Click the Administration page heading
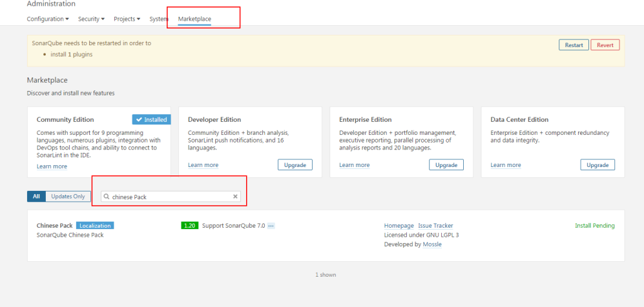Screen dimensions: 644x307 (x=51, y=4)
